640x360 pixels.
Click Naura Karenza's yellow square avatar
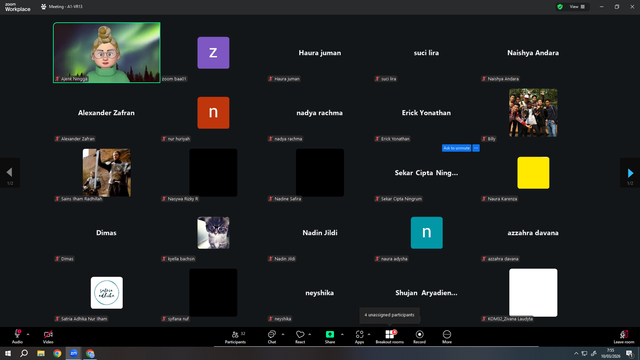click(x=533, y=173)
